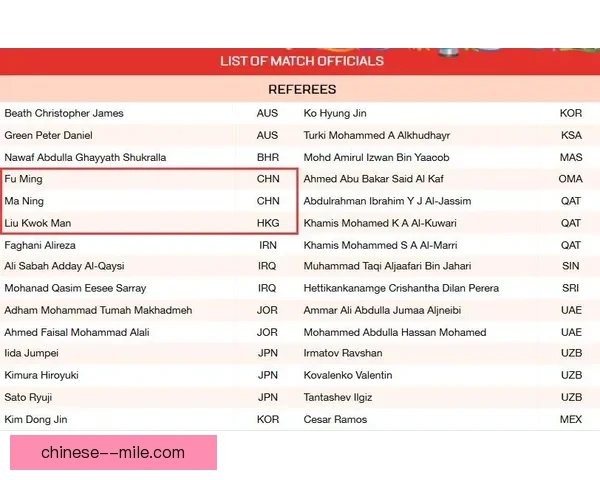Select the name 'Irmatov Ravshan'
600x480 pixels.
tap(343, 353)
